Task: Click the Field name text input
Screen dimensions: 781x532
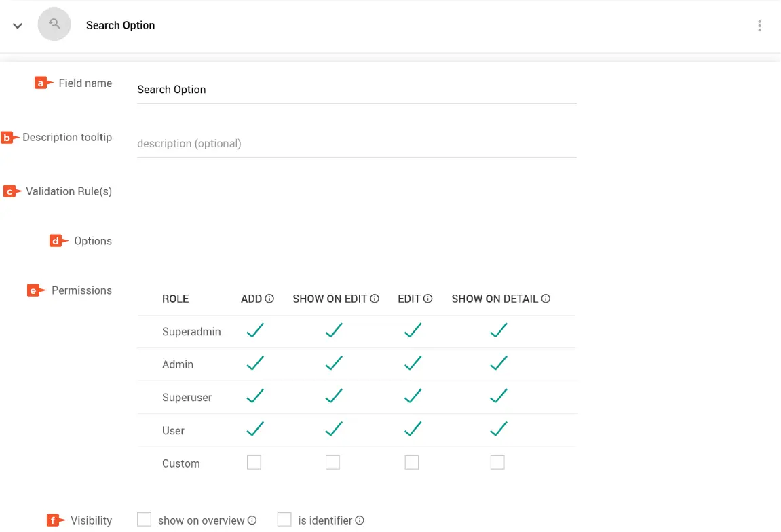Action: [356, 90]
